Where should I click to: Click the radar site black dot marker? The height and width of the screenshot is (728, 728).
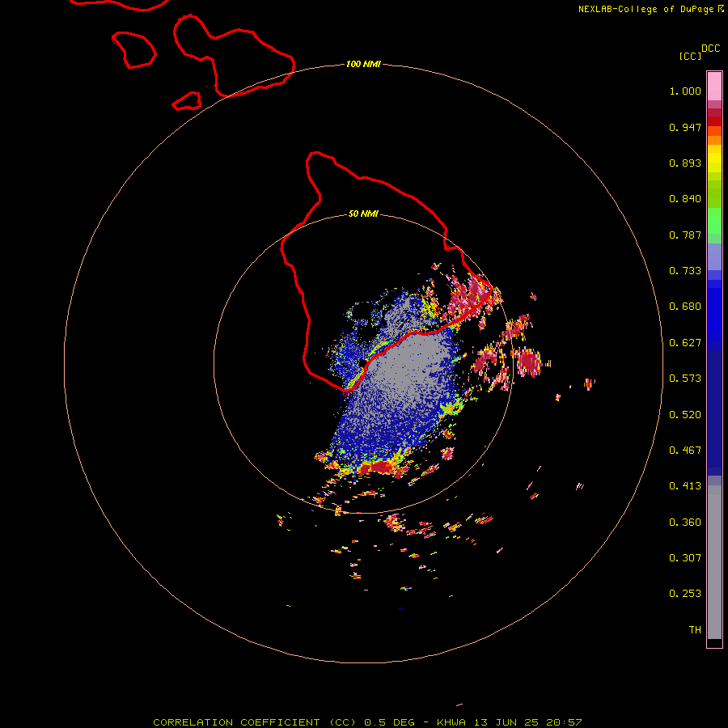[x=362, y=363]
